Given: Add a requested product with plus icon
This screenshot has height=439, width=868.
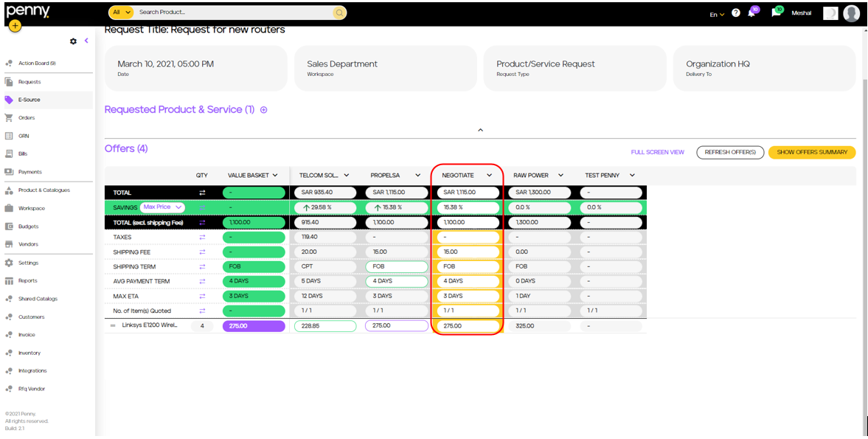Looking at the screenshot, I should click(263, 110).
